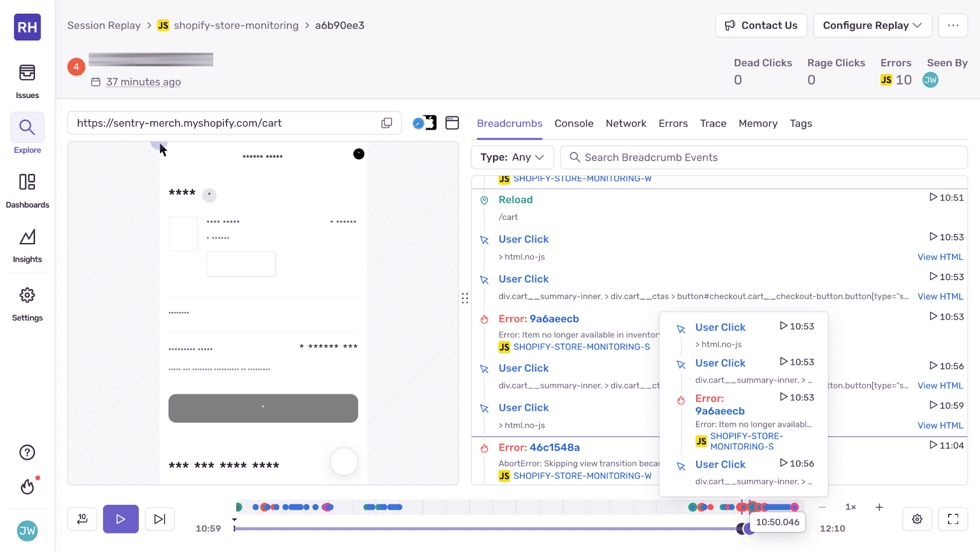
Task: Copy the replay URL
Action: pos(387,123)
